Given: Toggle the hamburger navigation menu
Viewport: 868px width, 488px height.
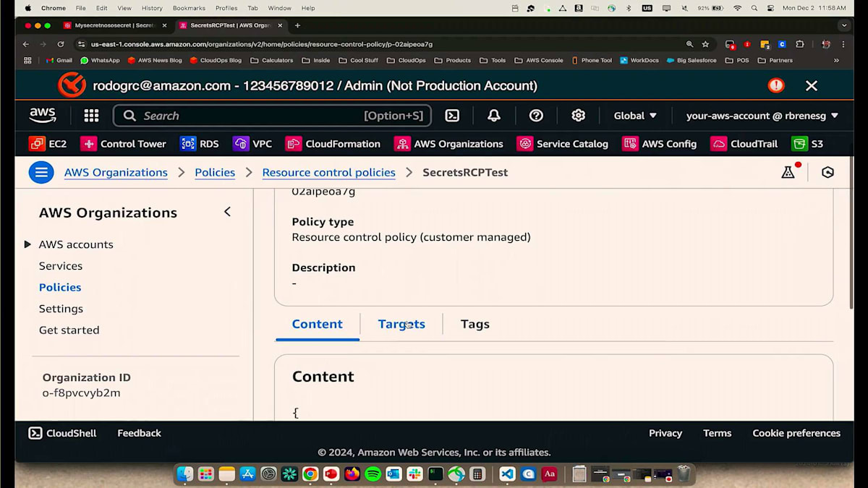Looking at the screenshot, I should click(x=41, y=172).
